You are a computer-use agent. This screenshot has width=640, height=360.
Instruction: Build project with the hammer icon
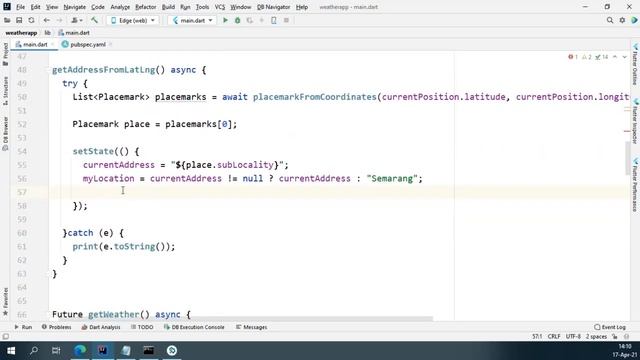(94, 20)
